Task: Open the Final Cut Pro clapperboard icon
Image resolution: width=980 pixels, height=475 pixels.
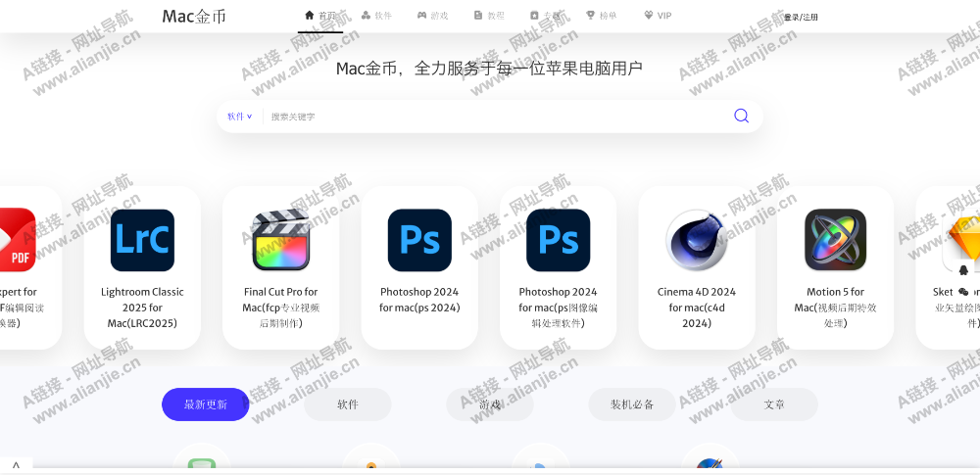Action: point(281,240)
